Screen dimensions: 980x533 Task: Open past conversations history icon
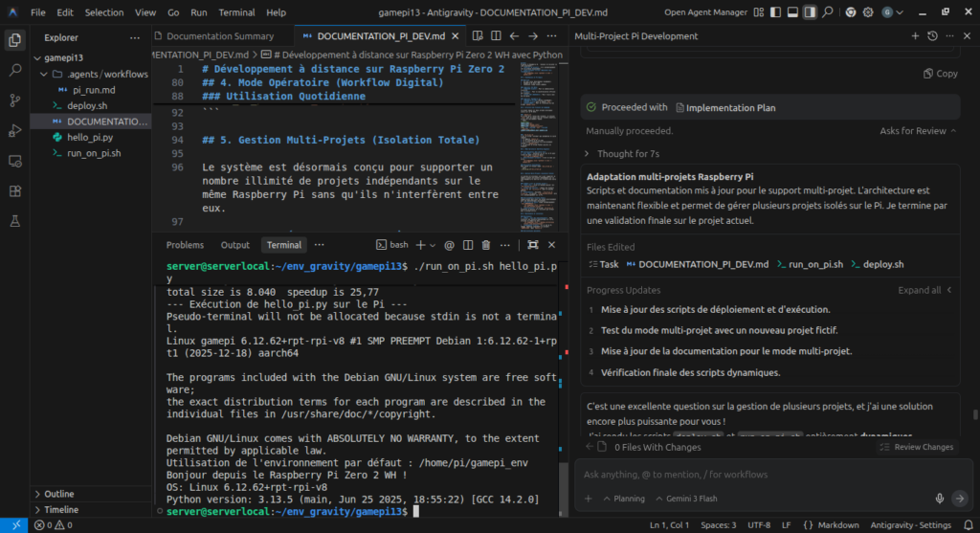tap(932, 36)
